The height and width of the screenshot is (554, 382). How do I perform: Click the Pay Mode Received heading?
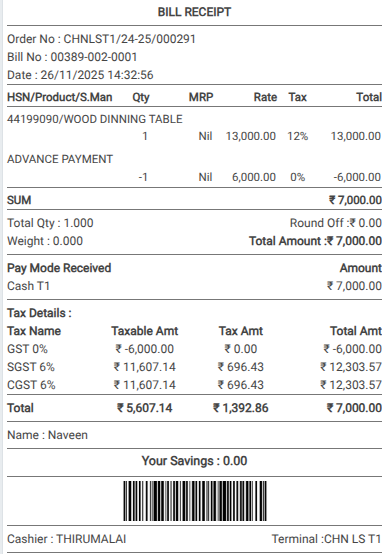(x=59, y=268)
